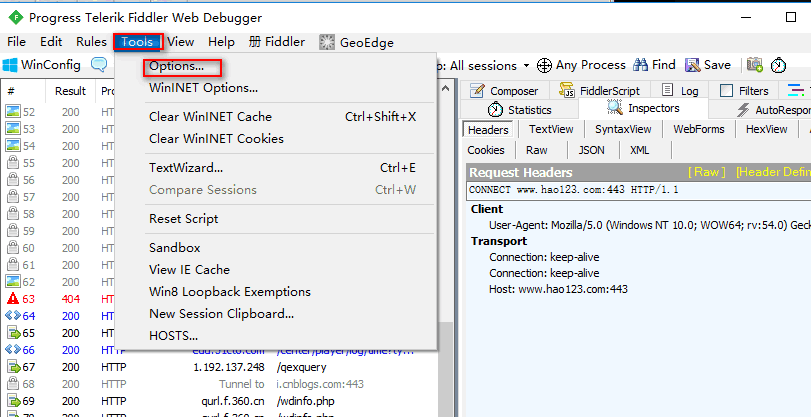The width and height of the screenshot is (811, 417).
Task: Click the camera screenshot icon
Action: point(755,65)
